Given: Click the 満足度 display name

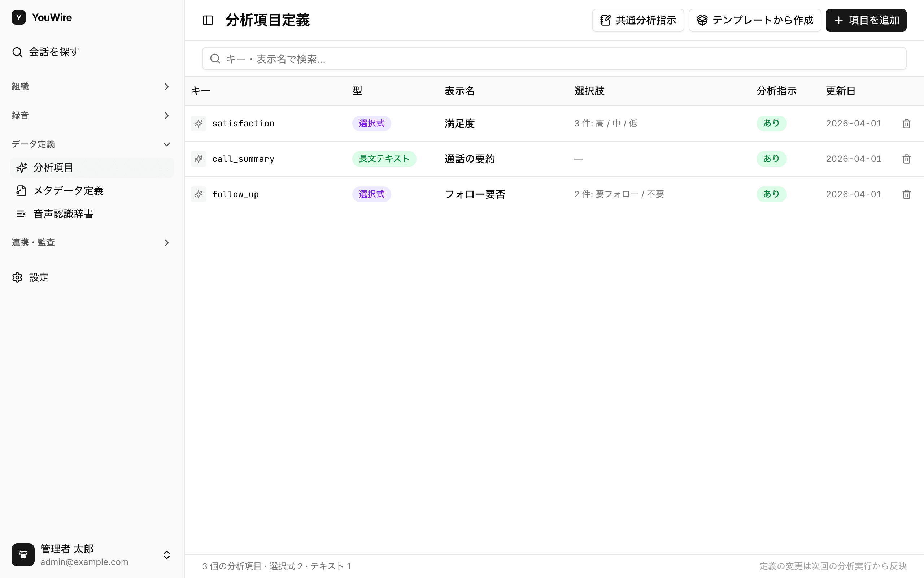Looking at the screenshot, I should (x=459, y=124).
